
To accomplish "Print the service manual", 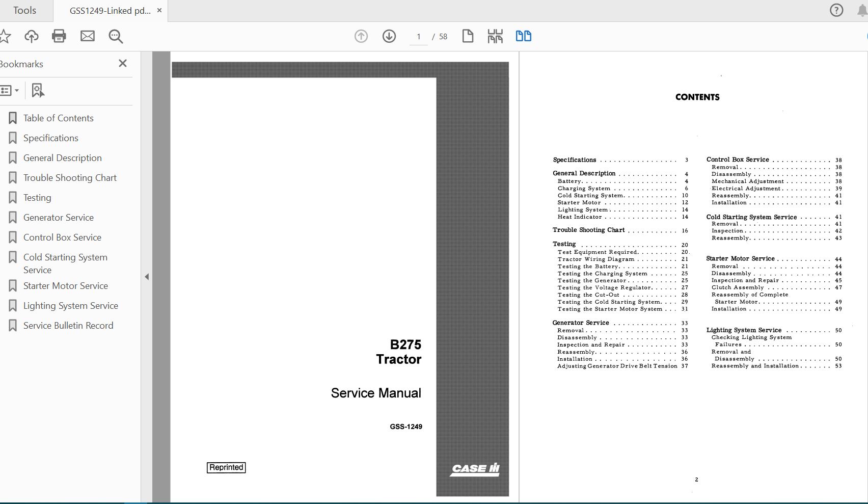I will pyautogui.click(x=59, y=36).
